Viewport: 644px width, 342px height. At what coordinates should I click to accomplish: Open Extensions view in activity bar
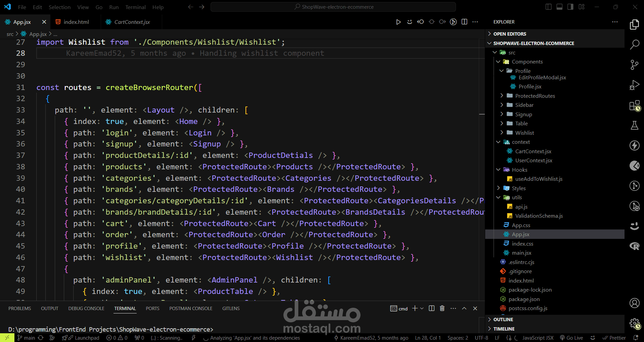pyautogui.click(x=635, y=105)
